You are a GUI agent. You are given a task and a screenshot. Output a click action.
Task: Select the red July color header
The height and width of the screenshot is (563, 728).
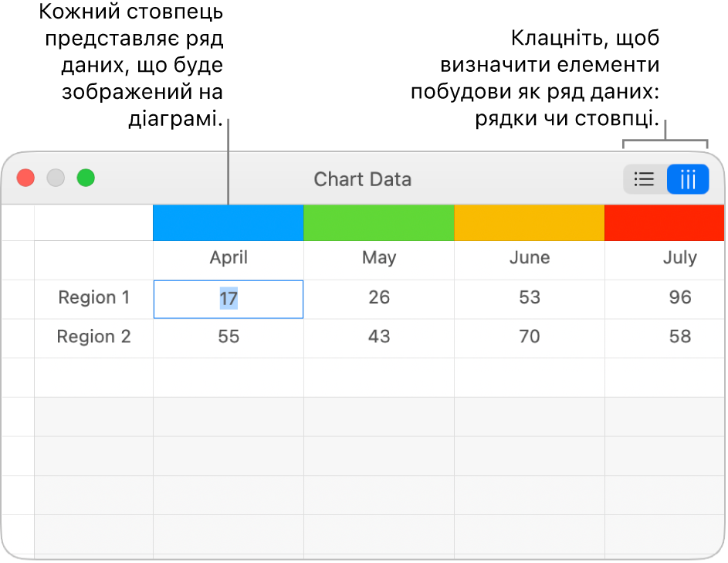[x=665, y=223]
